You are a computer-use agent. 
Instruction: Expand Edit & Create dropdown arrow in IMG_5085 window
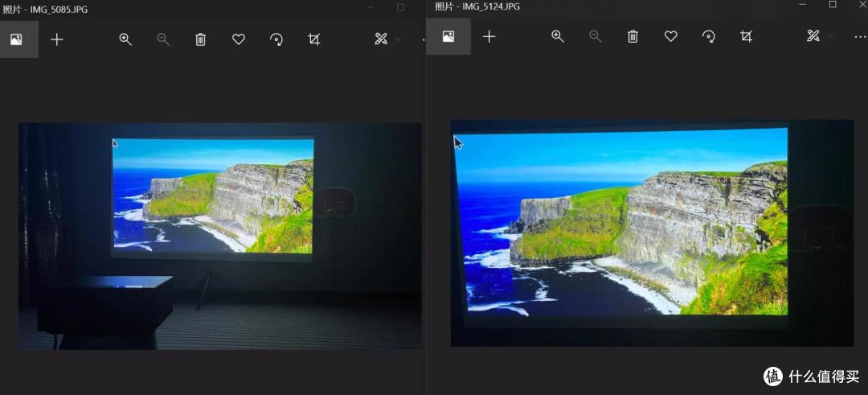397,39
